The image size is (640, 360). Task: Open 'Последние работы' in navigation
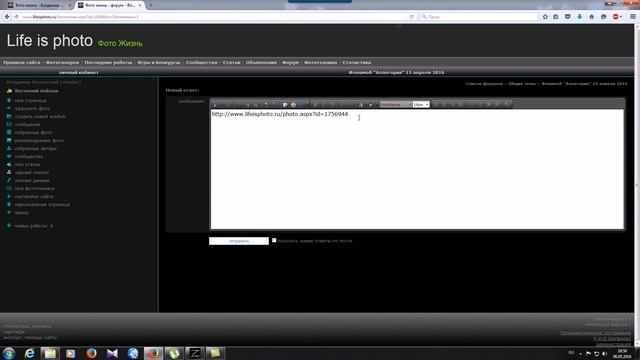(108, 62)
